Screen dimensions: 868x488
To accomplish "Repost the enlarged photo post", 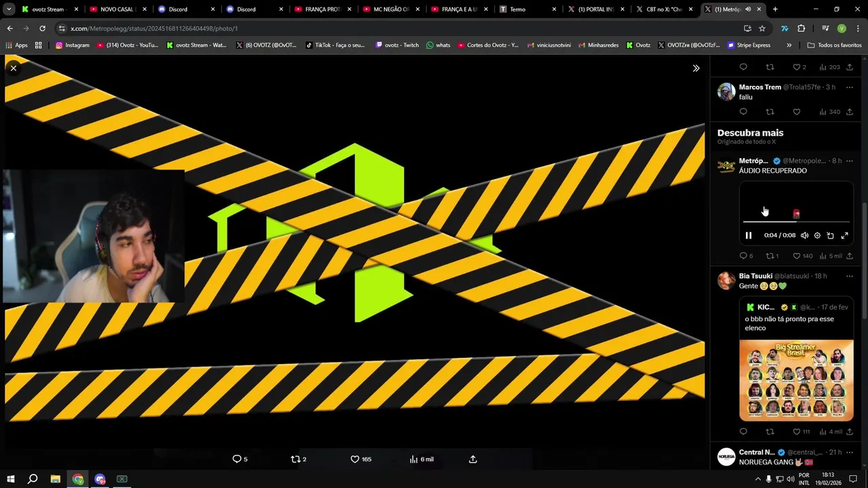I will tap(298, 459).
